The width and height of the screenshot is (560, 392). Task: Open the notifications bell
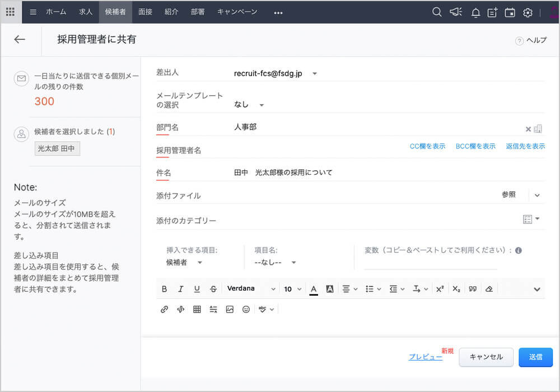point(475,12)
